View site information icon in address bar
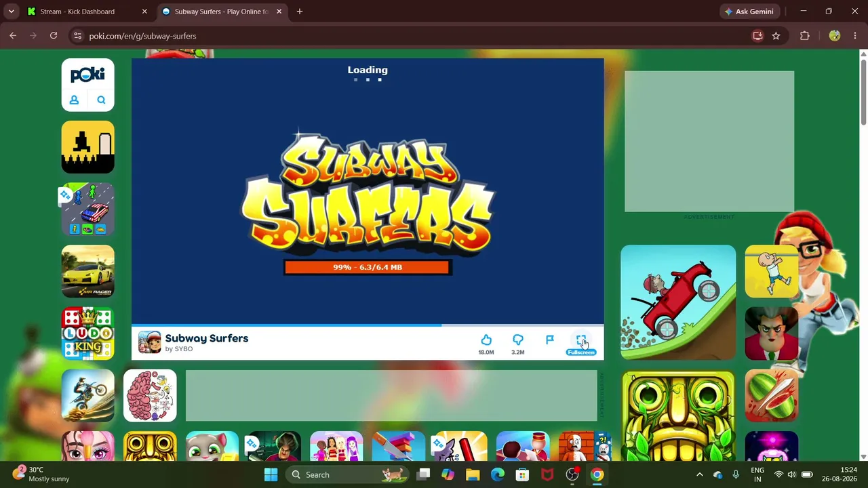Viewport: 868px width, 488px height. pos(77,36)
